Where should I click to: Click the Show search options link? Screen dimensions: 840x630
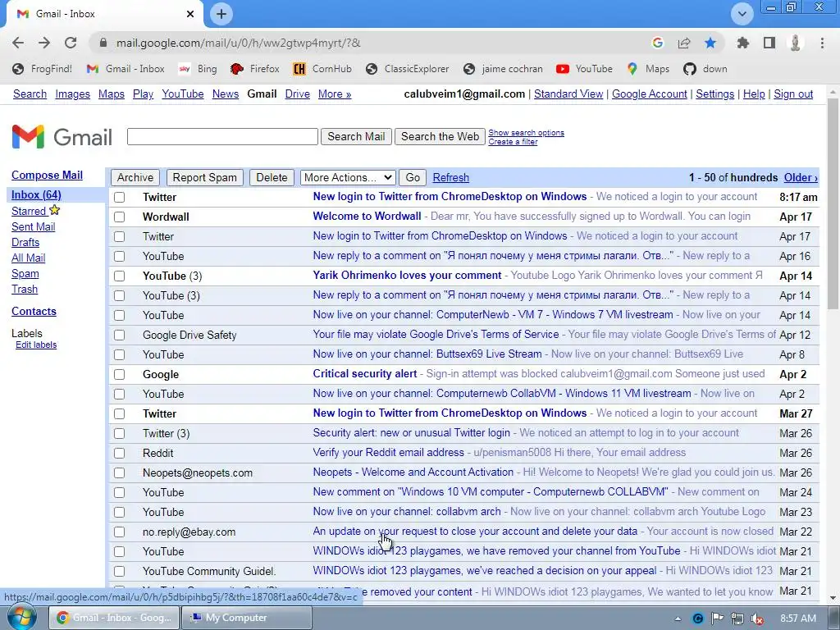click(526, 132)
